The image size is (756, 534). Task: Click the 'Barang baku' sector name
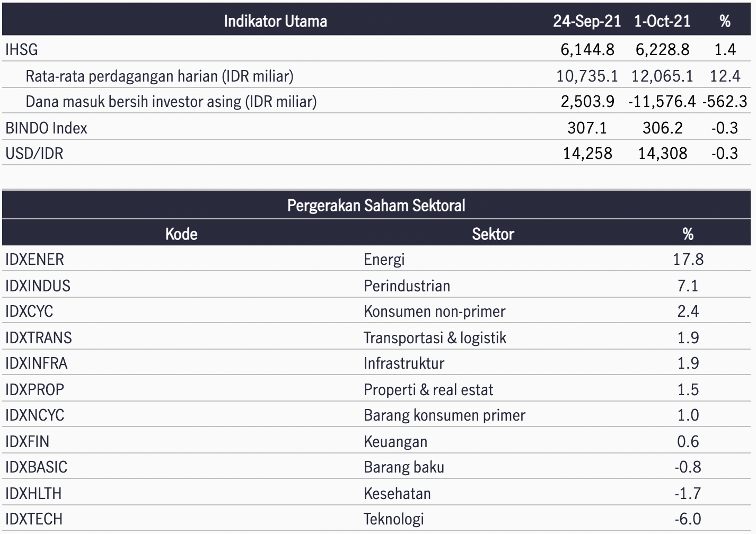point(404,467)
